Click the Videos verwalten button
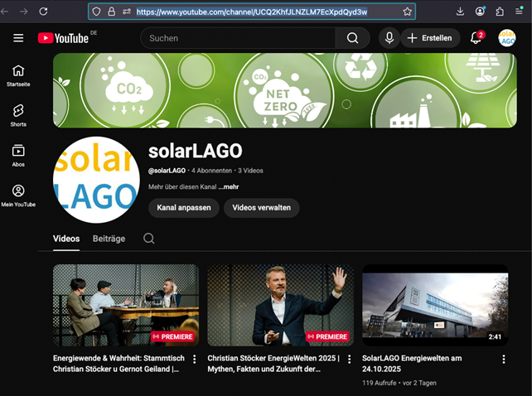The width and height of the screenshot is (532, 396). pos(261,208)
